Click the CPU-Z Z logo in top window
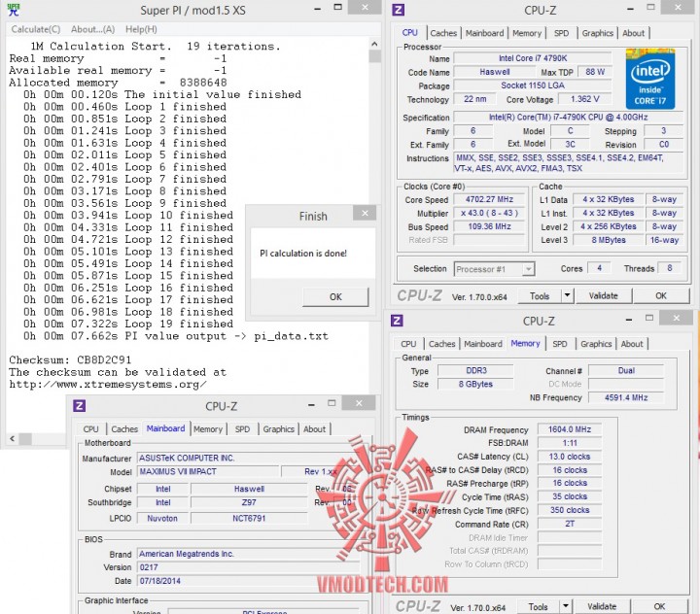This screenshot has width=700, height=614. pyautogui.click(x=398, y=10)
